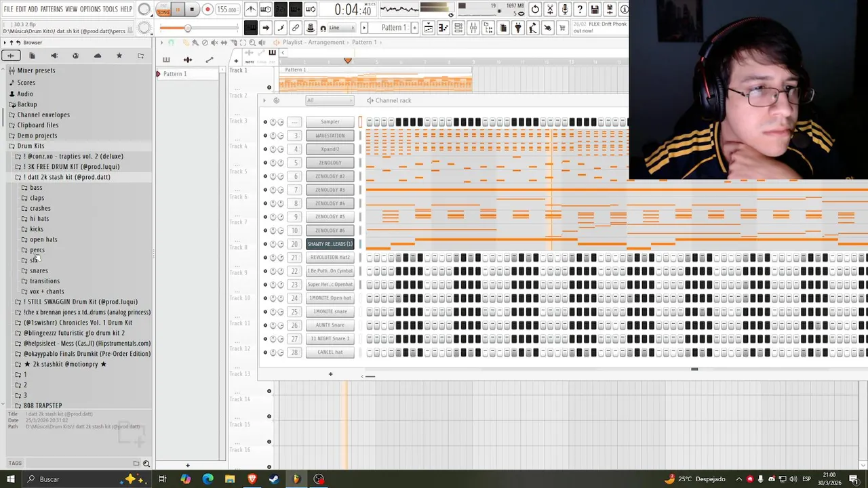Mute playlist Track 1
The image size is (868, 488).
tap(269, 87)
